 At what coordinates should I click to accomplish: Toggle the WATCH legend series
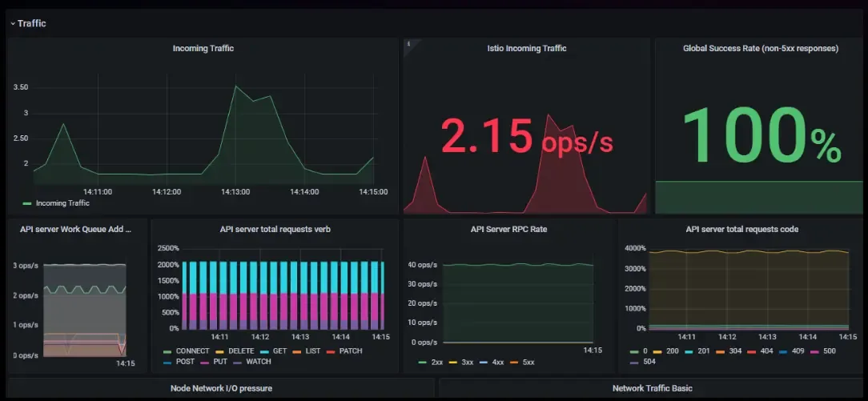pyautogui.click(x=252, y=362)
